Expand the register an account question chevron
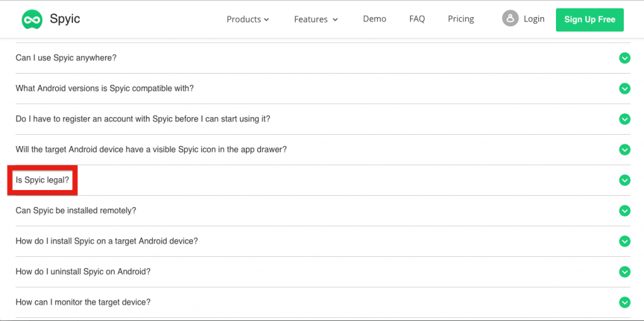Screen dimensions: 644x321 [625, 119]
